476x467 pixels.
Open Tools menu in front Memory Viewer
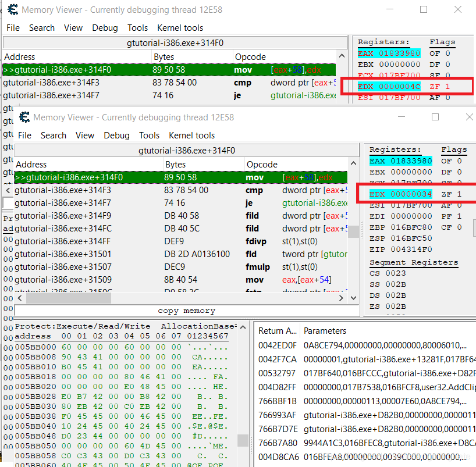tap(149, 136)
